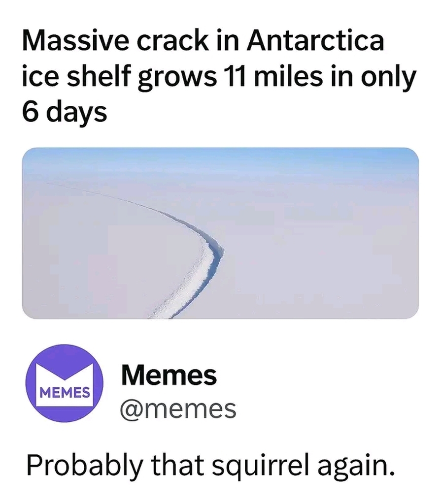Open the Memes display name
This screenshot has width=441, height=504.
point(169,376)
